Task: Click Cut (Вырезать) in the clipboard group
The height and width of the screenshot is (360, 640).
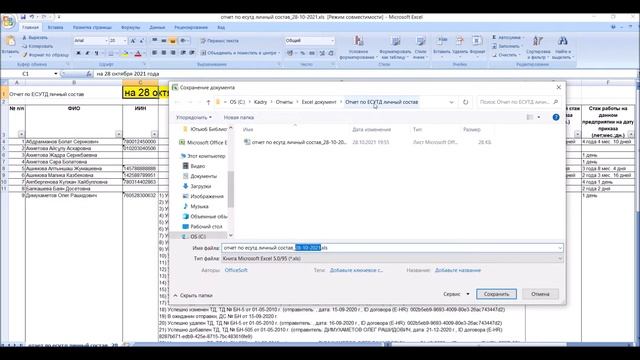Action: coord(35,38)
